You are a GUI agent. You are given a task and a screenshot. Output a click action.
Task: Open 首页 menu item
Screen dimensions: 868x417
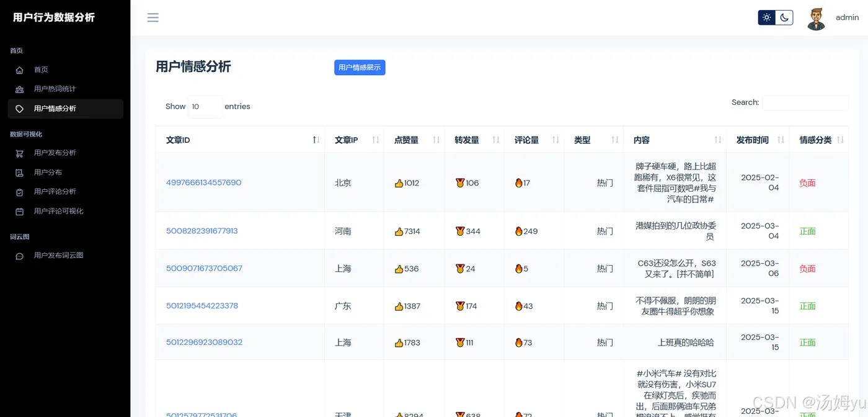tap(65, 69)
